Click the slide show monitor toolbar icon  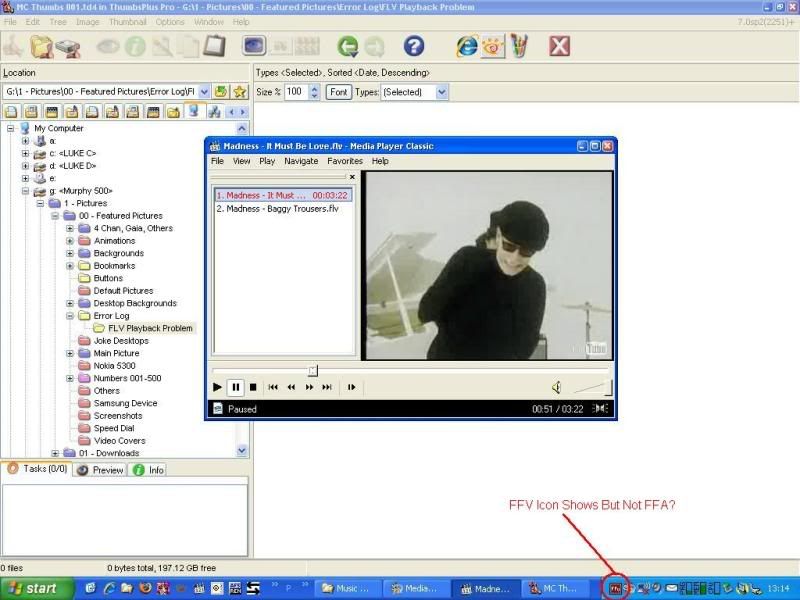click(254, 46)
